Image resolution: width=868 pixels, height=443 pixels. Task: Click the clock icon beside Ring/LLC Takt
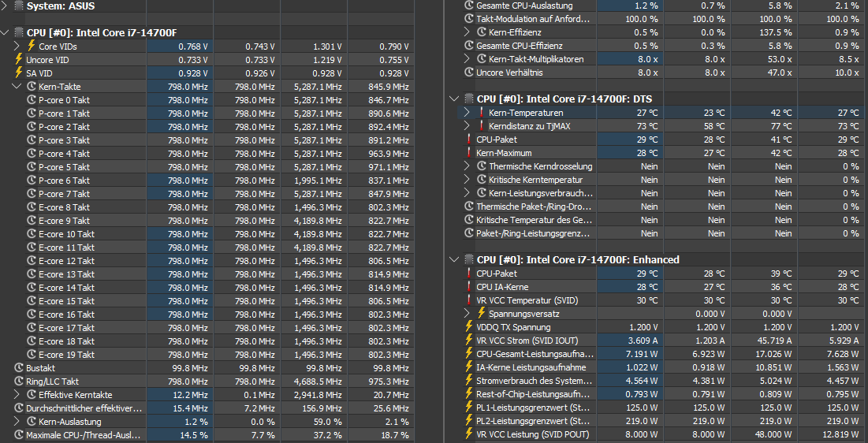click(19, 382)
